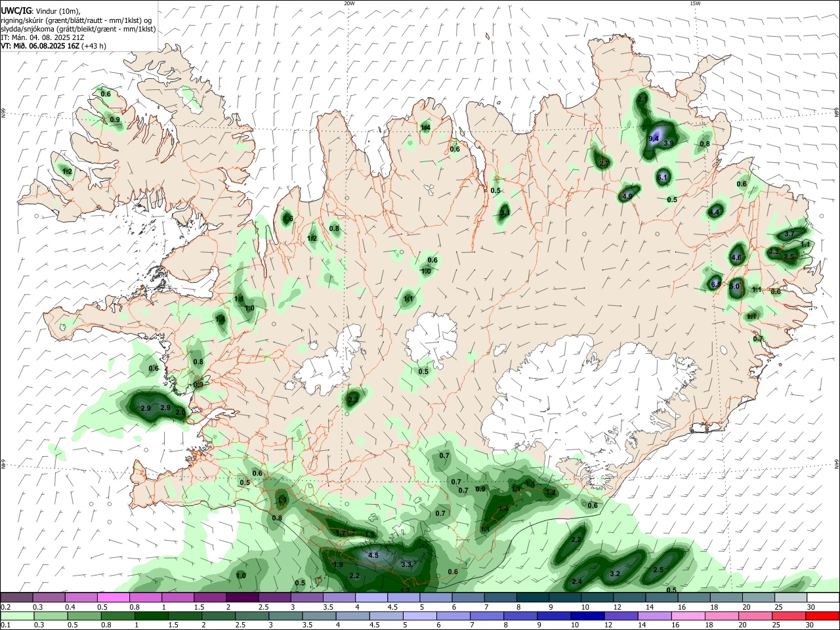Click the 20W longitude label
840x630 pixels.
point(350,3)
